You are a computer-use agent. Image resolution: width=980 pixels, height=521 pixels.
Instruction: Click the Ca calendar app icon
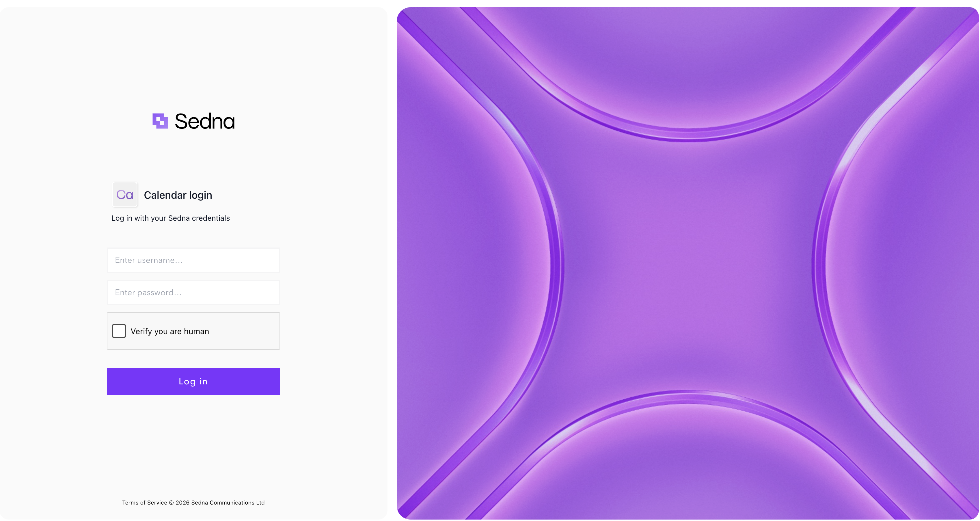pyautogui.click(x=125, y=194)
